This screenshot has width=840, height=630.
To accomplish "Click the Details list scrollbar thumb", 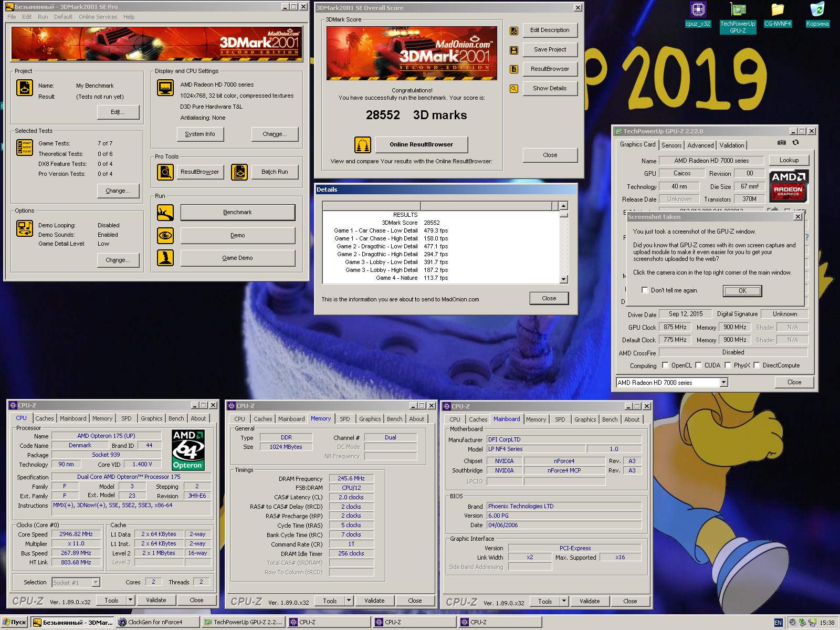I will pyautogui.click(x=564, y=214).
